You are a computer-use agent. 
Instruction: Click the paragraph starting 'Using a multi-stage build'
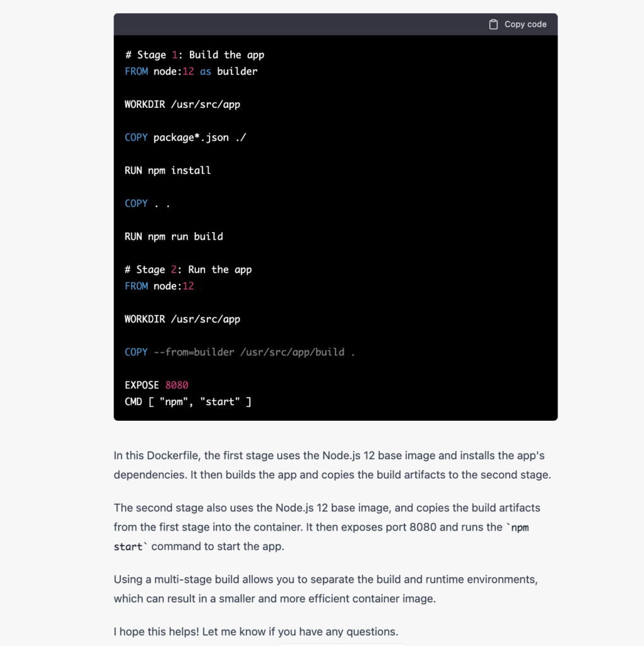pyautogui.click(x=326, y=589)
